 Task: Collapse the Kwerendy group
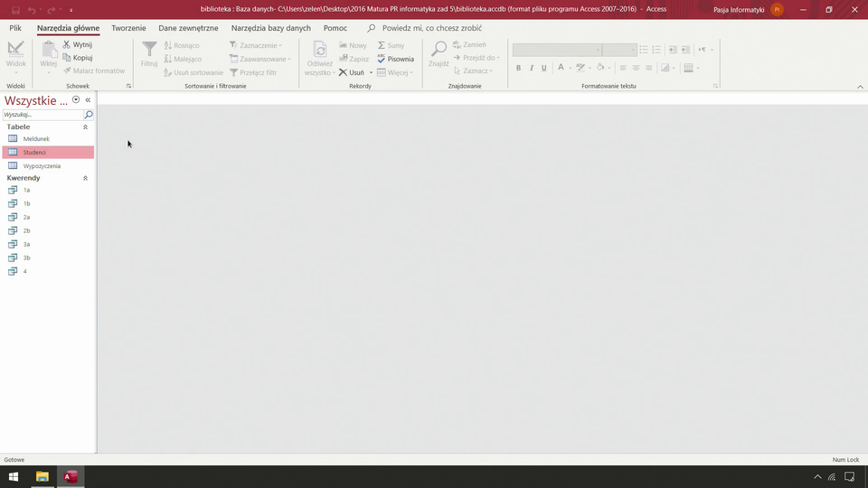tap(86, 179)
